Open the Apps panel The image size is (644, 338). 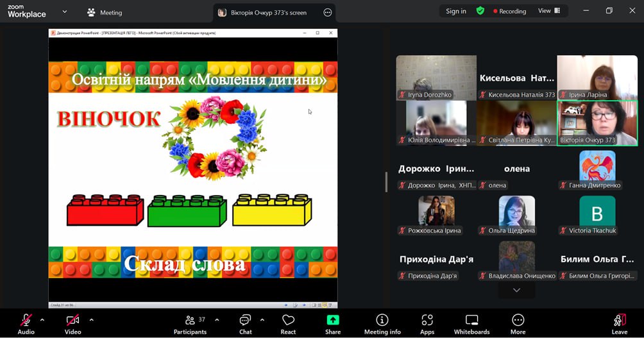427,324
